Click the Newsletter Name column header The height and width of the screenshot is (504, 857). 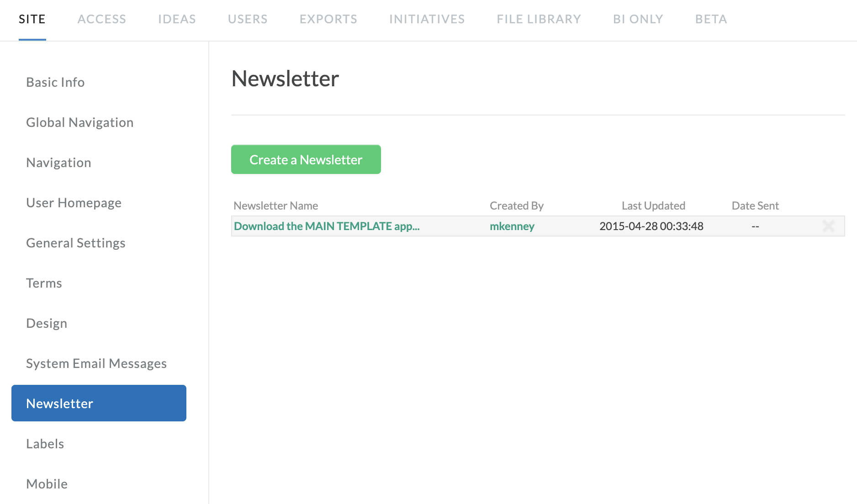[x=276, y=206]
